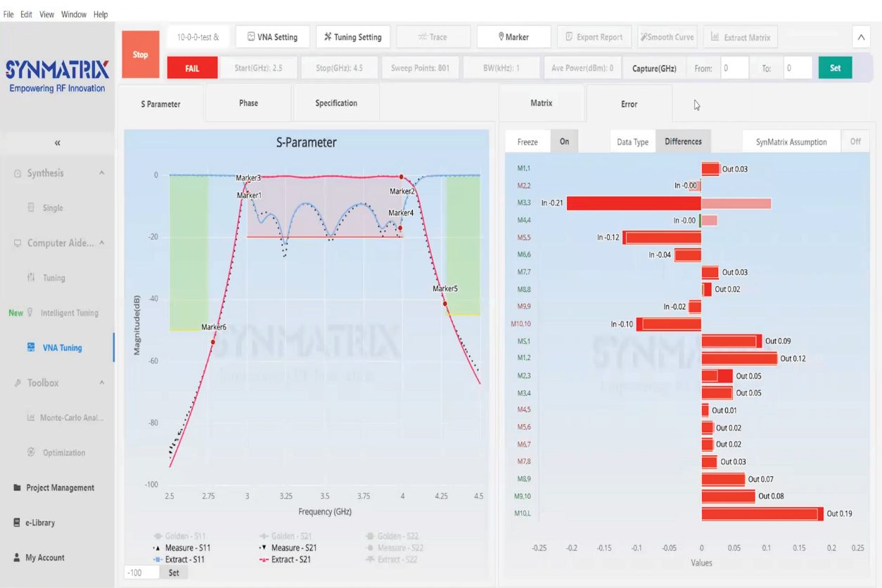The height and width of the screenshot is (588, 882).
Task: Open the View menu
Action: click(x=46, y=14)
